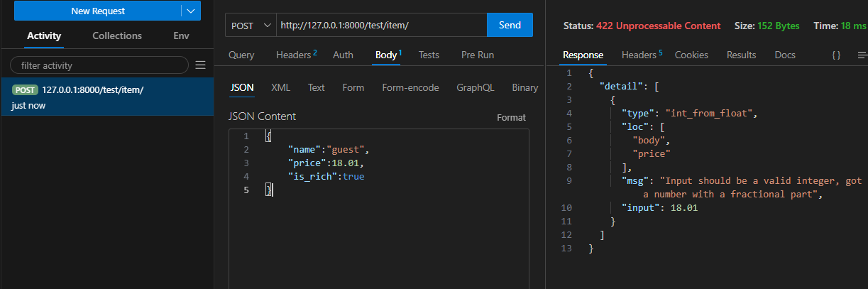Open the Auth tab
868x289 pixels.
343,55
